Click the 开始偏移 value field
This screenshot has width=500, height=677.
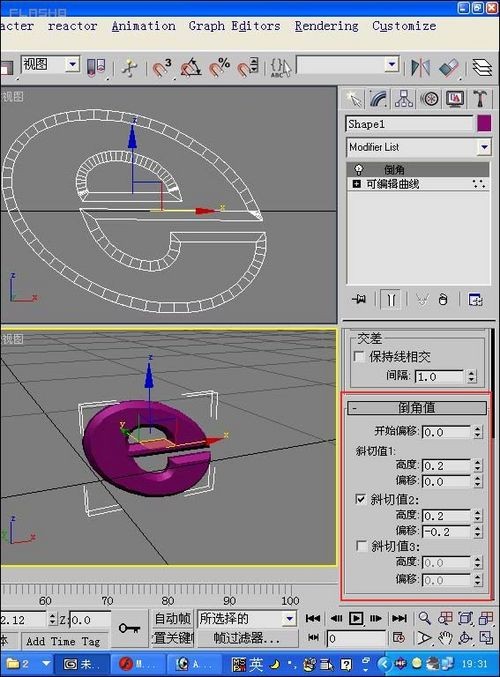pos(446,432)
